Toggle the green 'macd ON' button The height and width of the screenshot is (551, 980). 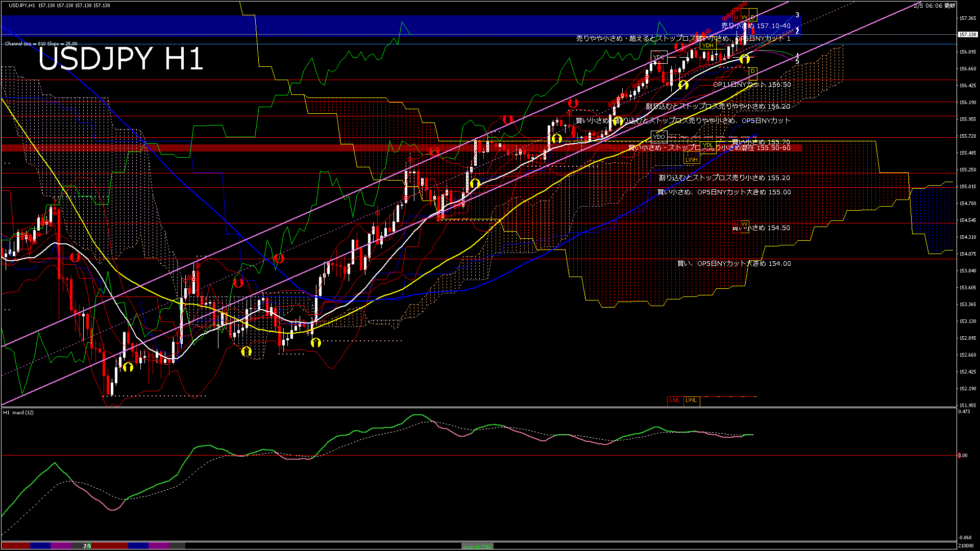477,546
